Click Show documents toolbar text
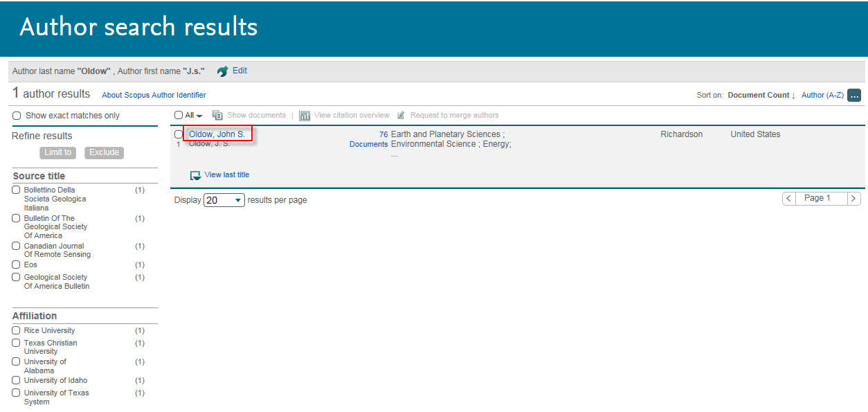 (256, 115)
